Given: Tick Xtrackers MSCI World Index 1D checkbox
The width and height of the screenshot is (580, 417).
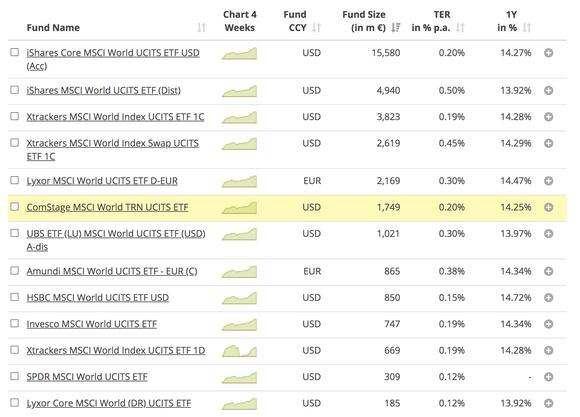Looking at the screenshot, I should 14,350.
